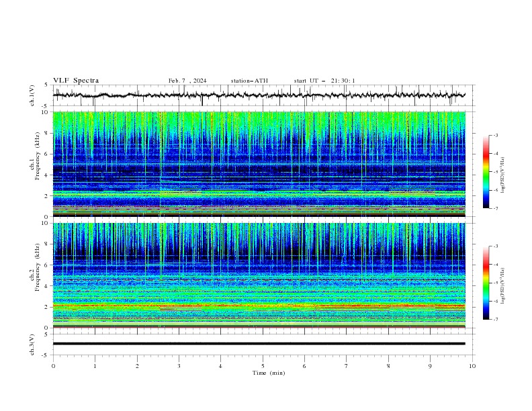Click the "9" tick on the time axis
The width and height of the screenshot is (532, 411).
pyautogui.click(x=430, y=366)
